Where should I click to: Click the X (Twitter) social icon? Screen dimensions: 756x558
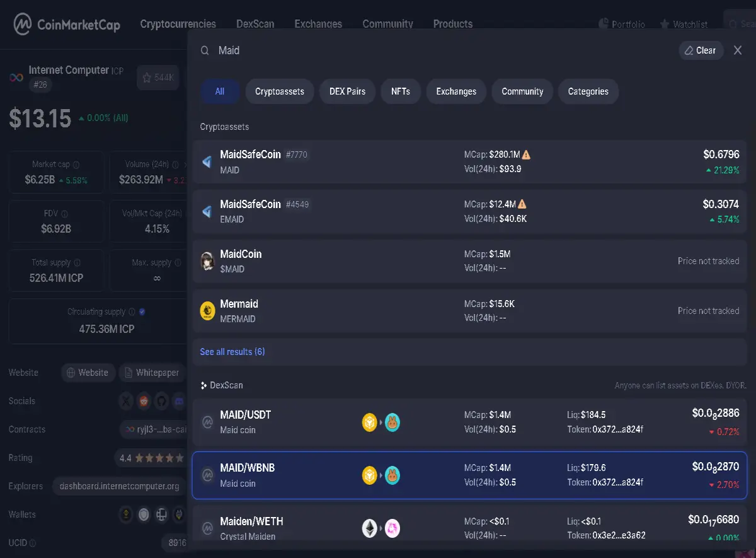click(127, 401)
